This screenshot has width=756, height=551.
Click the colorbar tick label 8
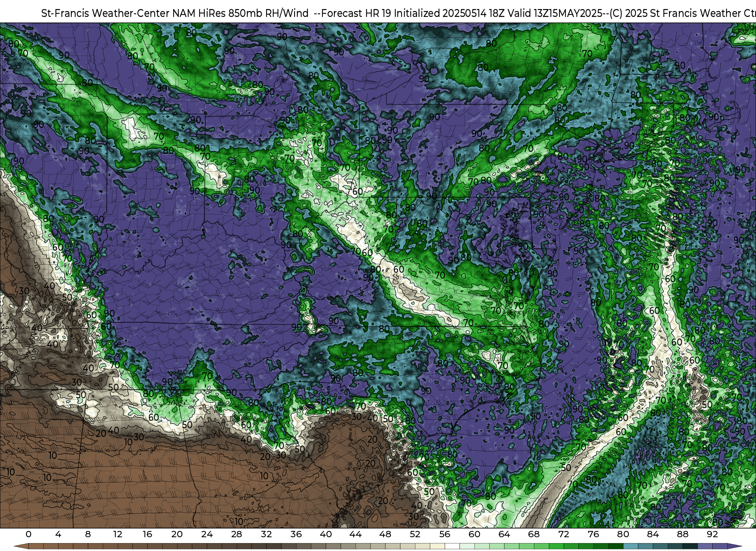pos(88,534)
